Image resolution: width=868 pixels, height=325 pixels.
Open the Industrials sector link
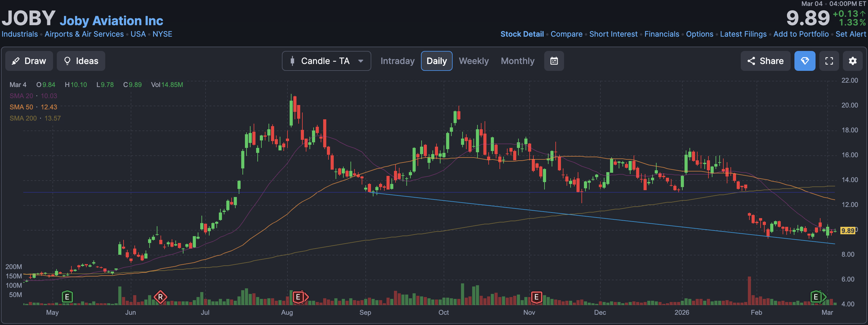click(x=20, y=34)
